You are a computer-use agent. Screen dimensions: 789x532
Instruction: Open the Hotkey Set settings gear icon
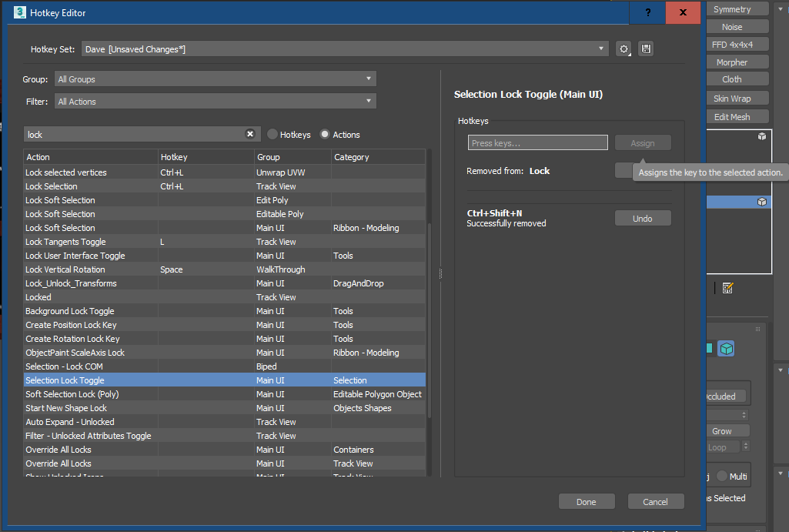pyautogui.click(x=624, y=48)
